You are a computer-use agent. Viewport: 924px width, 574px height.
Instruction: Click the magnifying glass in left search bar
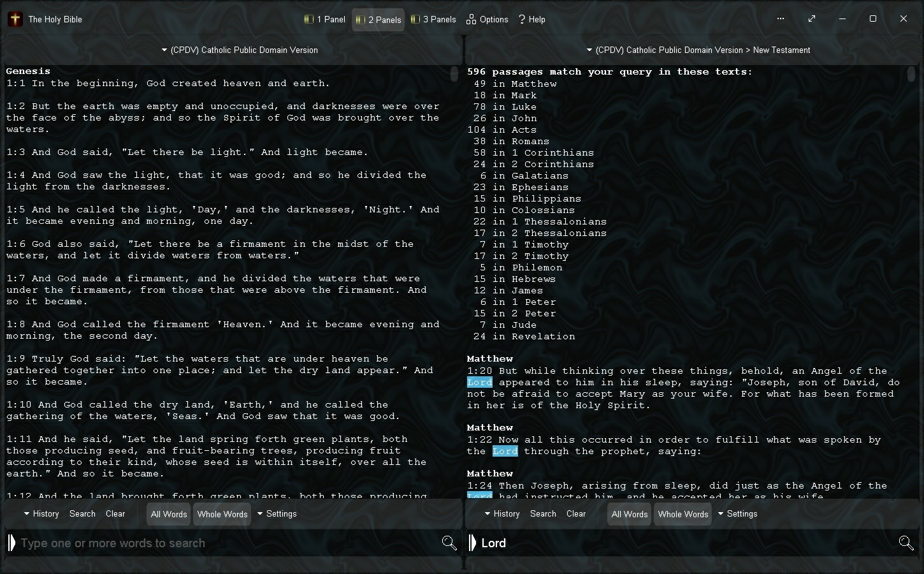(x=450, y=543)
